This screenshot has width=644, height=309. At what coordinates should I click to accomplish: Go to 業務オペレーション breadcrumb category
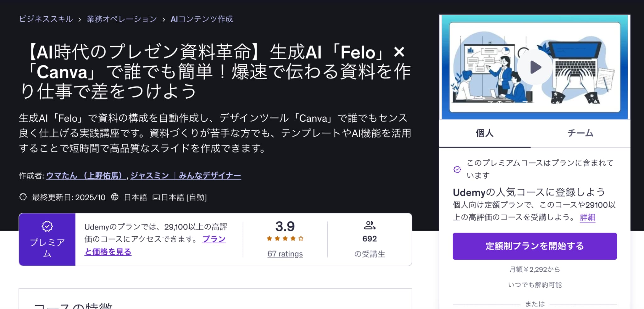[122, 19]
